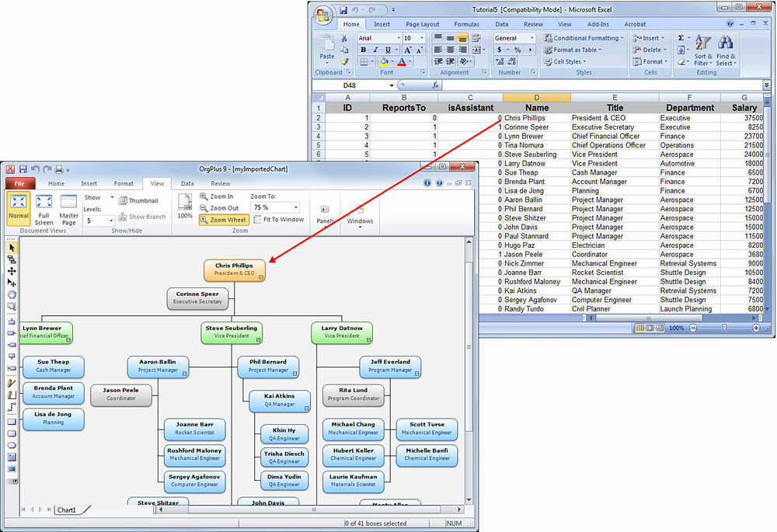Select the Jeff Everland box in the chart

tap(391, 367)
